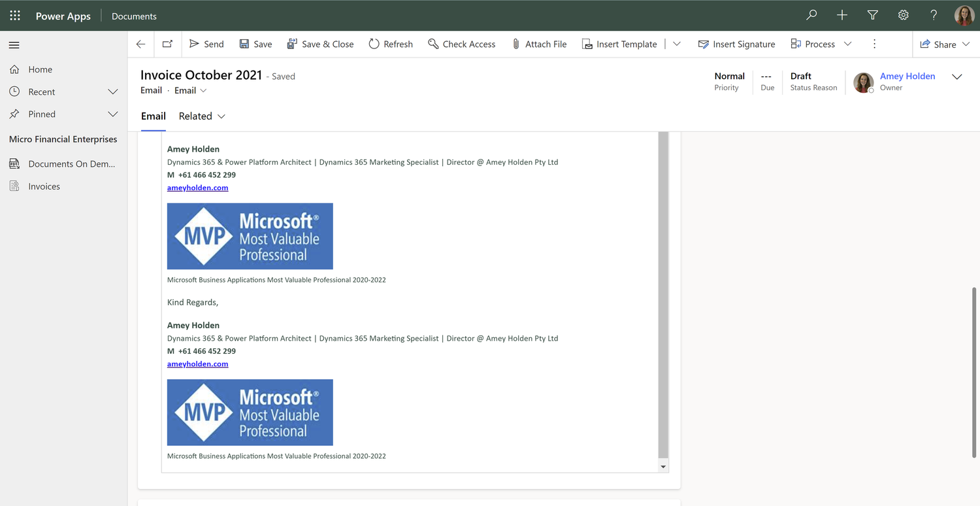Open the settings gear

[903, 14]
